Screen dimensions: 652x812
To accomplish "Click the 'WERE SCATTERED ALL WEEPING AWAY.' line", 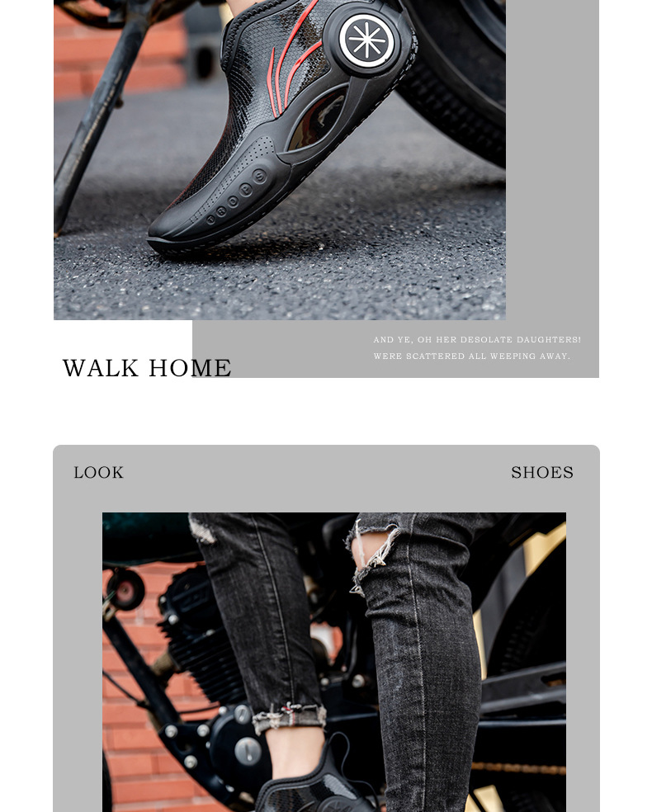I will point(472,356).
